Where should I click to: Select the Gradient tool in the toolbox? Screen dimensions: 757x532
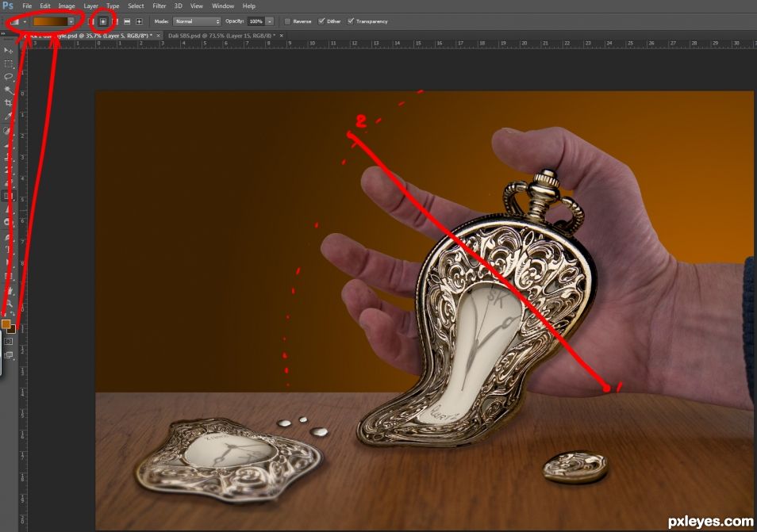click(x=8, y=196)
